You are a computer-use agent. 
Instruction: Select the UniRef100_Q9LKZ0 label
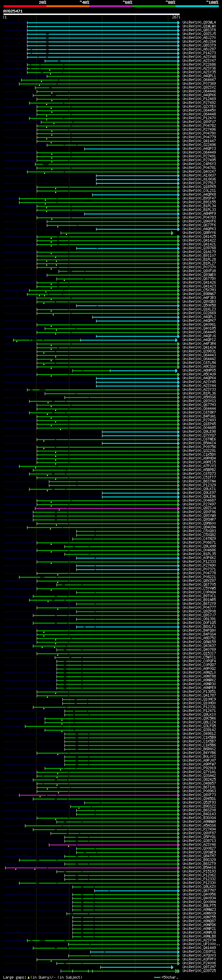coord(199,886)
